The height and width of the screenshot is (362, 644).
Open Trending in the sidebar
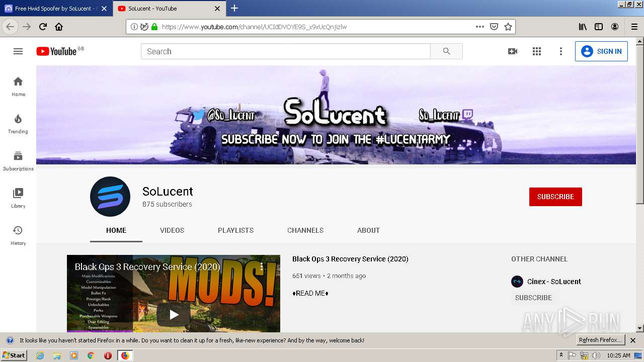[18, 124]
